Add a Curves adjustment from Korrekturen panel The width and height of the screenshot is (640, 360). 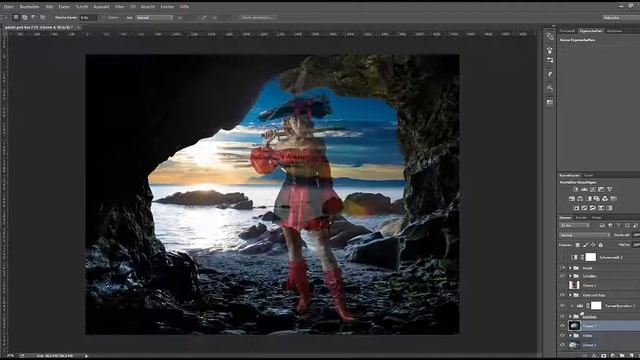coord(593,189)
